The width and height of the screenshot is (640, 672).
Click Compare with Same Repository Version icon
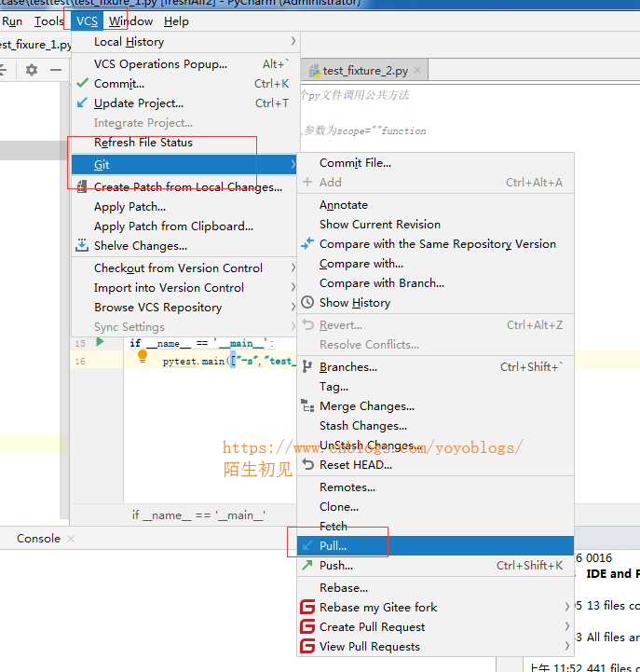[x=307, y=243]
